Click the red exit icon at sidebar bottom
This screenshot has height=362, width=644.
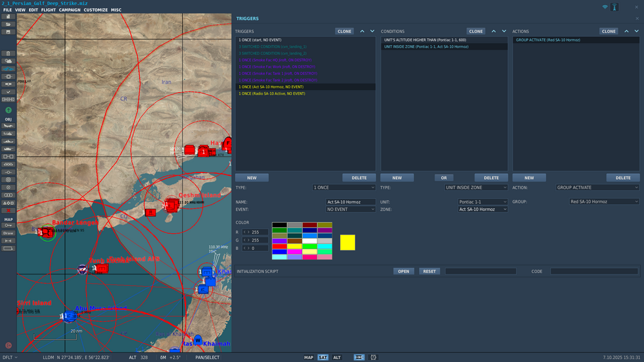(8, 345)
